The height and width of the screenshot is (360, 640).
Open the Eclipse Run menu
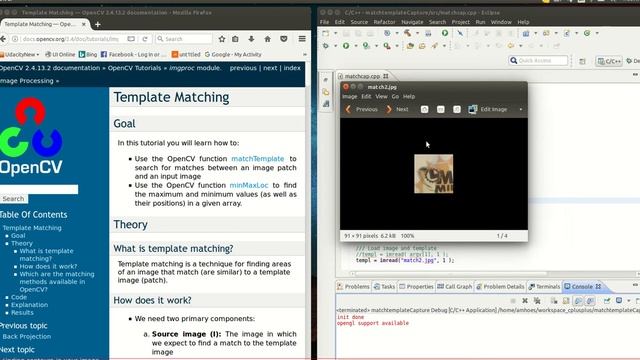480,22
